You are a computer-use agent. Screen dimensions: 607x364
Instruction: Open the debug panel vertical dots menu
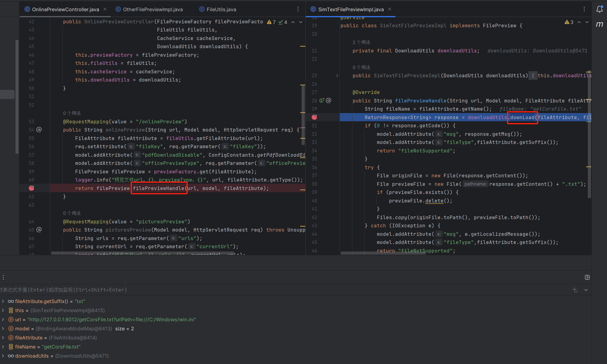(x=3, y=277)
